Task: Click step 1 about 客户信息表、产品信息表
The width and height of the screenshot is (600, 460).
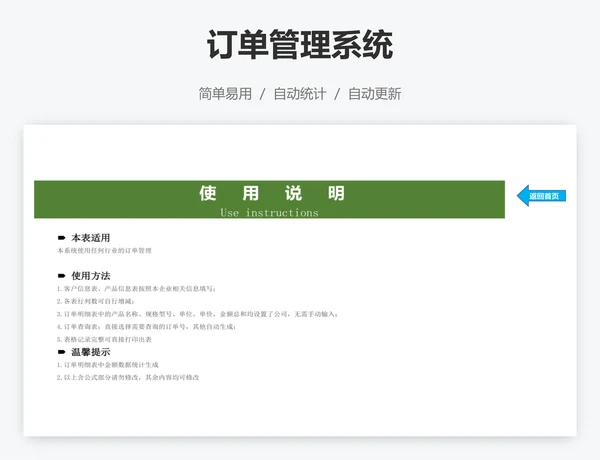Action: (137, 289)
